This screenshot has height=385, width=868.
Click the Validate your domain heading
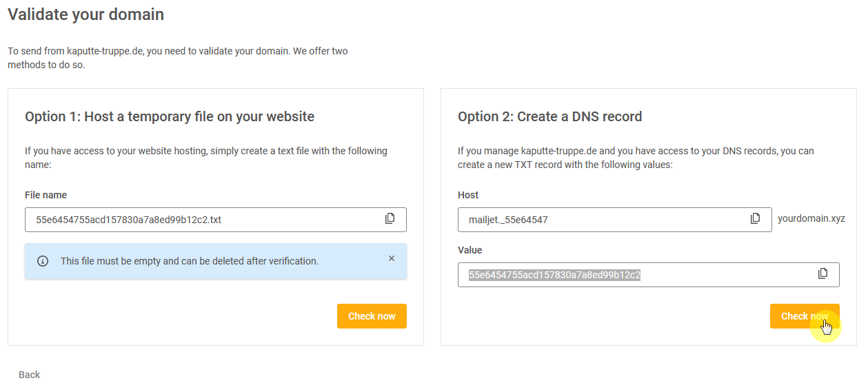85,14
